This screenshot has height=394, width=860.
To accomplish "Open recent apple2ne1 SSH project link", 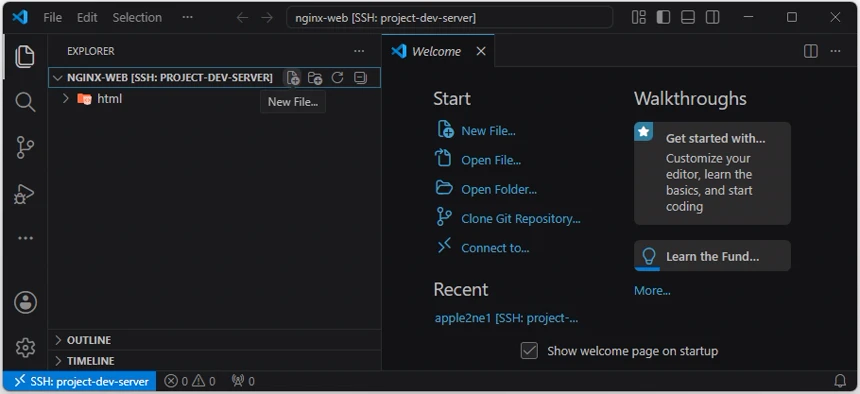I will (x=506, y=318).
